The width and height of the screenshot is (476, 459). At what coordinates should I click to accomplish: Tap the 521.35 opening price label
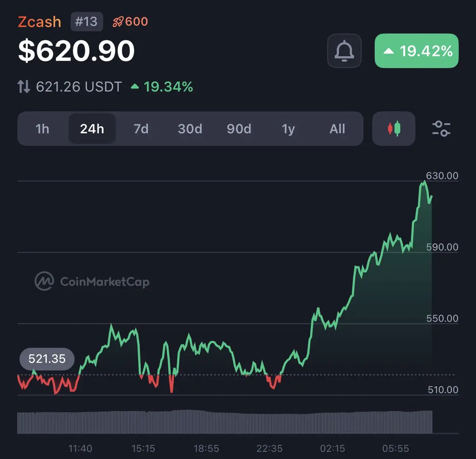click(x=47, y=359)
